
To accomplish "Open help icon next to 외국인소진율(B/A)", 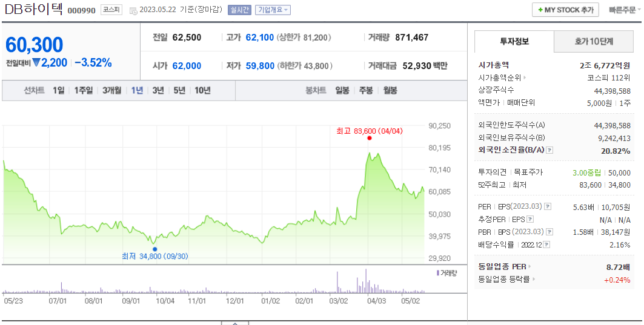I will 549,150.
